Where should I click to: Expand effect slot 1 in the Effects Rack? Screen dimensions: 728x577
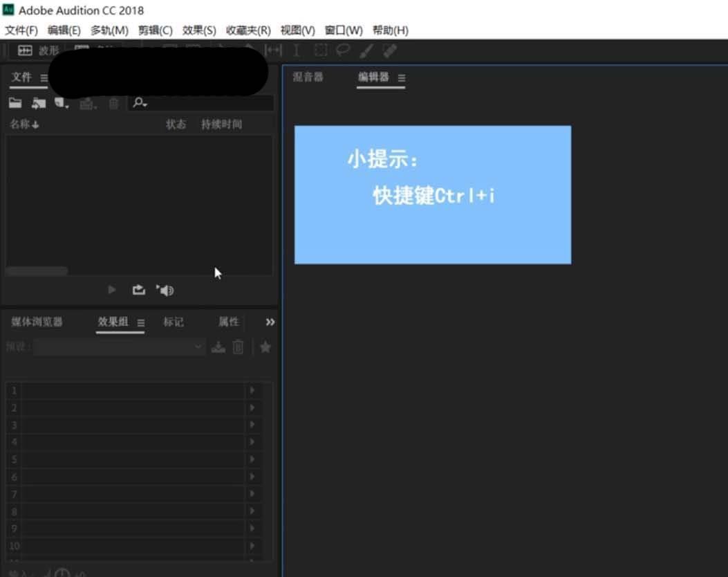pyautogui.click(x=252, y=390)
